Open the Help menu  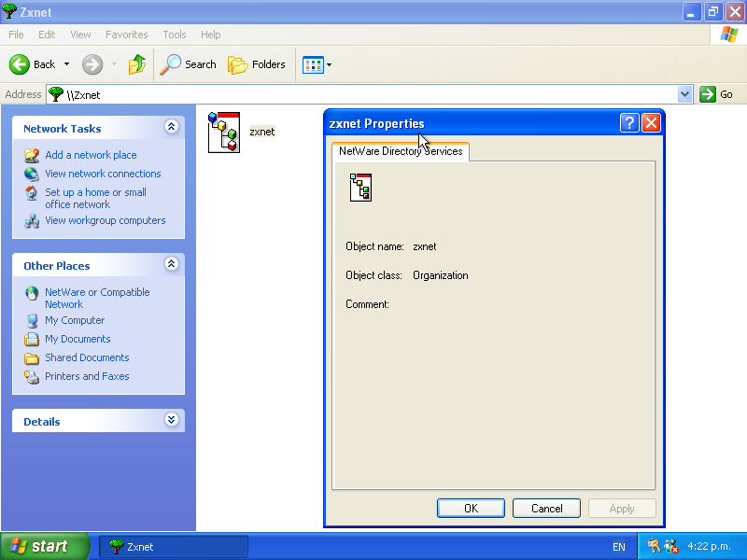click(x=211, y=35)
